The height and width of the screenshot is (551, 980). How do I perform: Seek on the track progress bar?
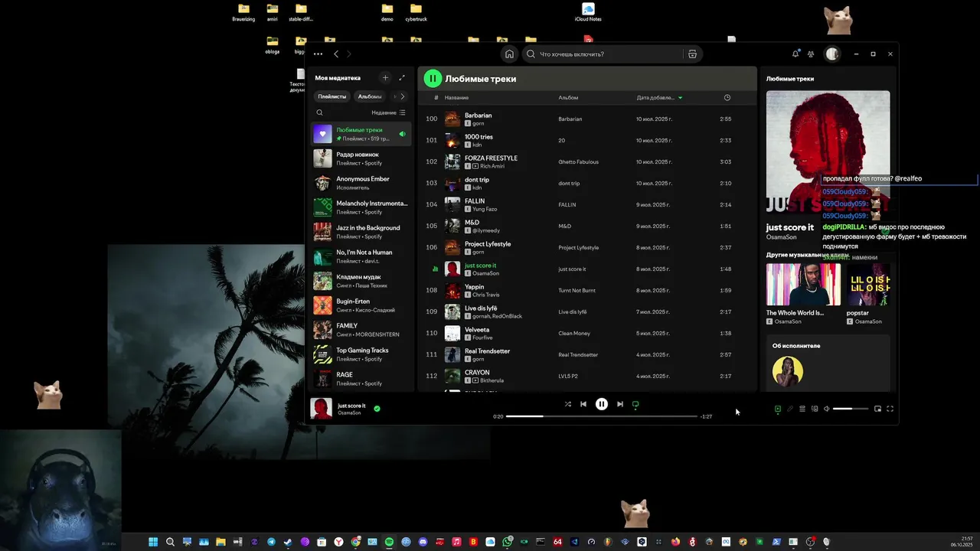[x=602, y=416]
